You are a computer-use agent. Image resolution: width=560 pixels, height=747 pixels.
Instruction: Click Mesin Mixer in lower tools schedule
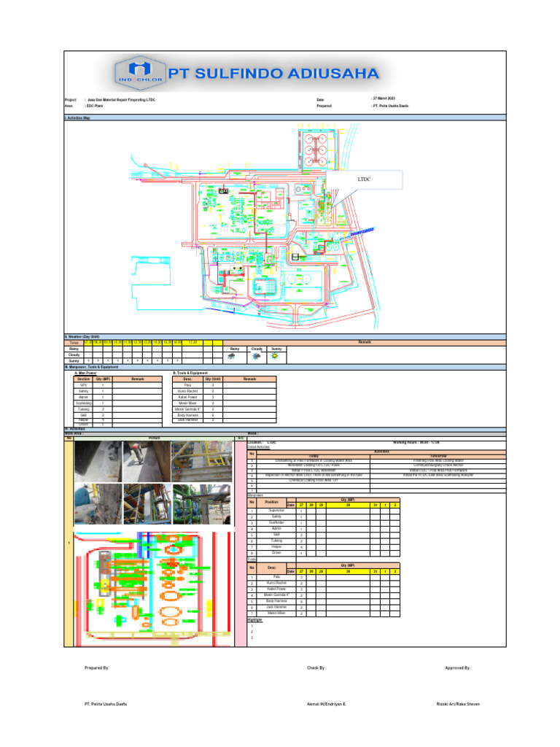click(x=276, y=614)
